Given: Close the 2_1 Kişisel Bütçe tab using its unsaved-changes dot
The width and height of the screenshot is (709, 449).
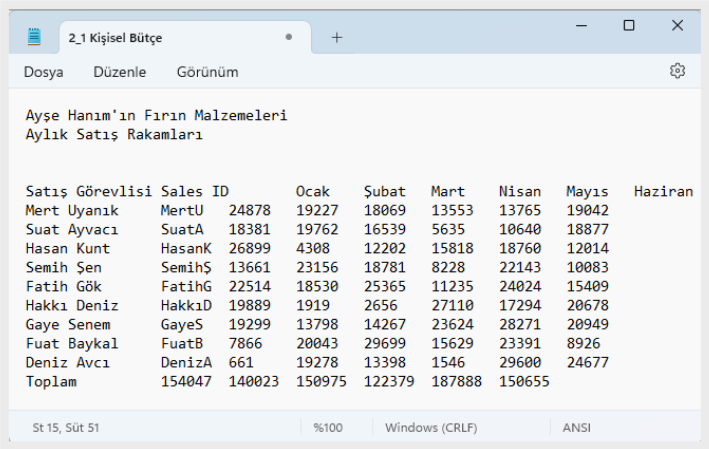Looking at the screenshot, I should coord(288,37).
